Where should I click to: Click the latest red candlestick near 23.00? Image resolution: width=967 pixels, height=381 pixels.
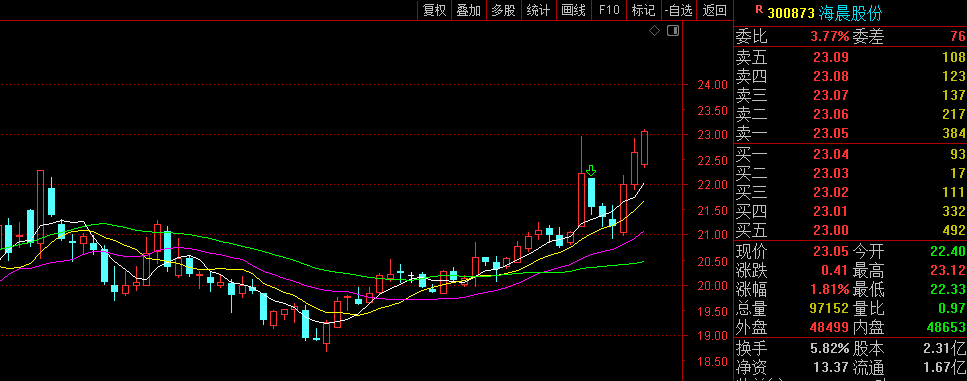click(644, 148)
